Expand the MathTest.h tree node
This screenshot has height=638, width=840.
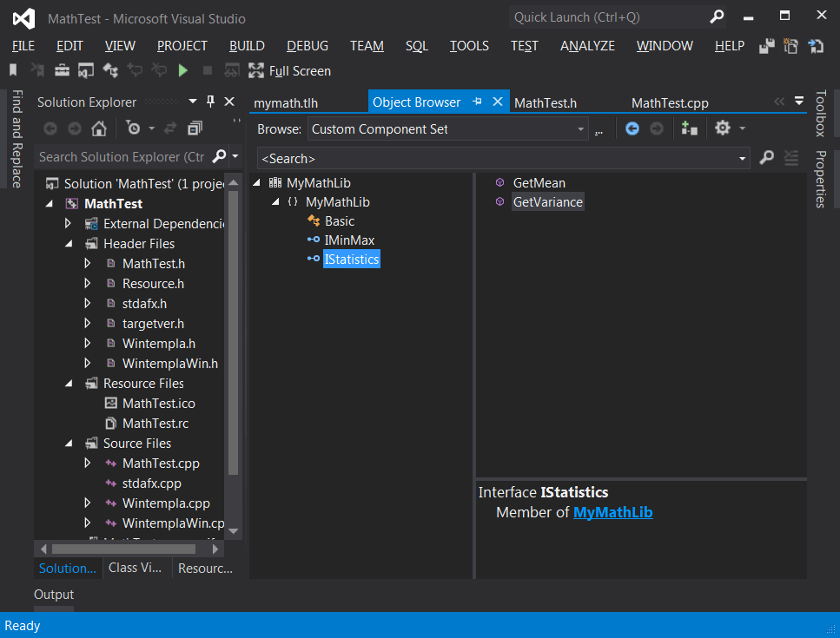point(88,263)
